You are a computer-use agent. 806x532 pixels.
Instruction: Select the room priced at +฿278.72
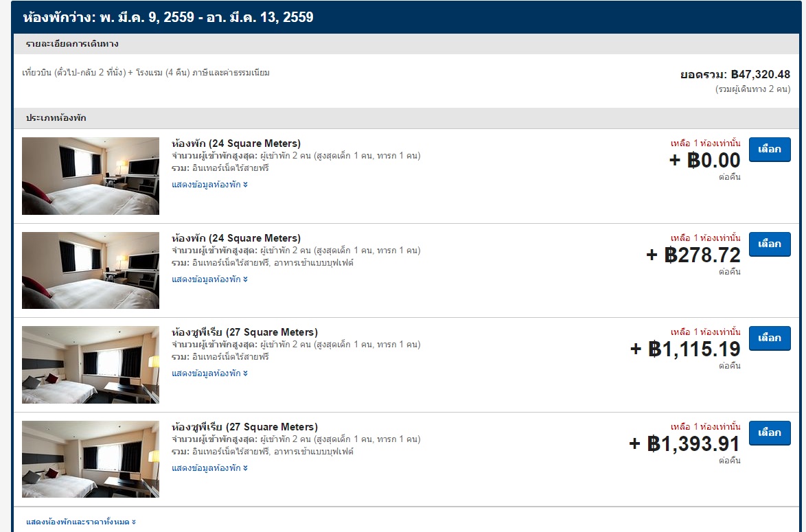(x=769, y=244)
